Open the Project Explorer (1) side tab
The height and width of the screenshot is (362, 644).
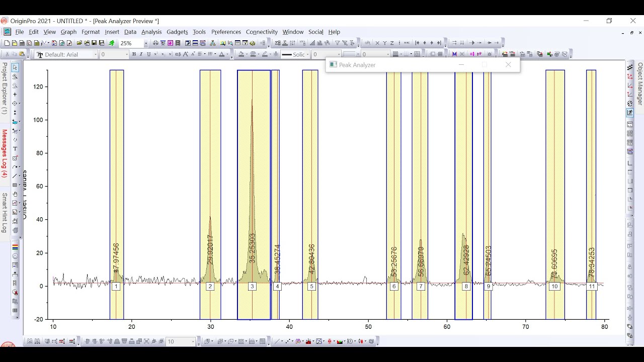click(x=4, y=88)
